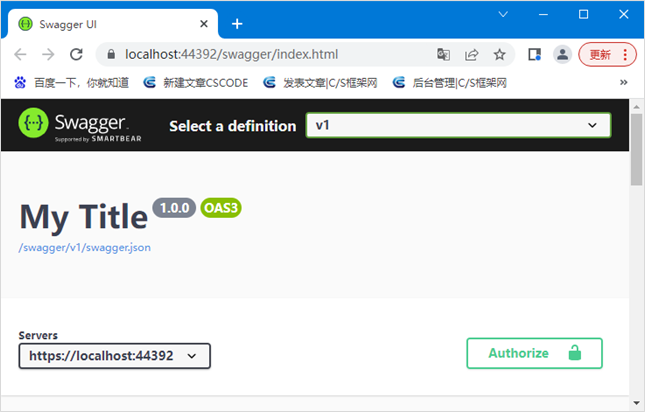
Task: Click the red 更新 update button
Action: (607, 54)
